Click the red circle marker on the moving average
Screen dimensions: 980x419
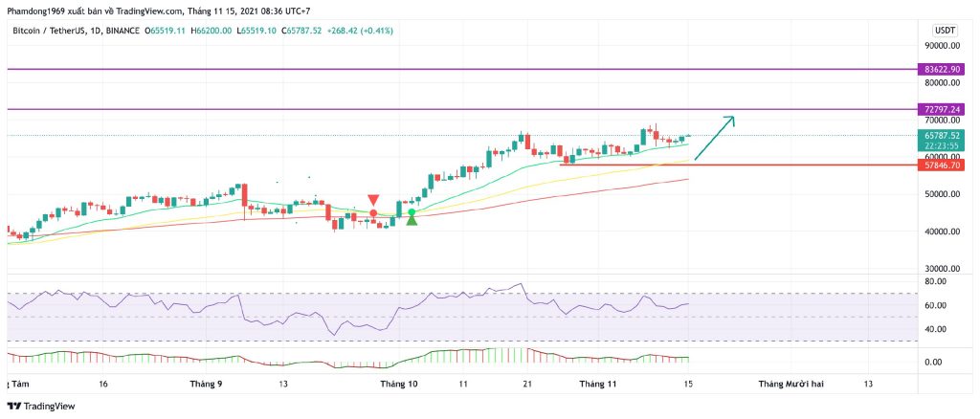(373, 212)
